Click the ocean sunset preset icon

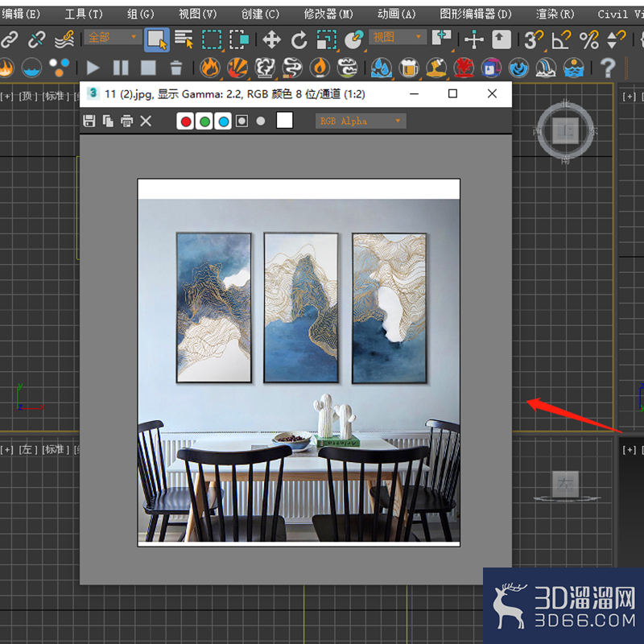click(574, 68)
